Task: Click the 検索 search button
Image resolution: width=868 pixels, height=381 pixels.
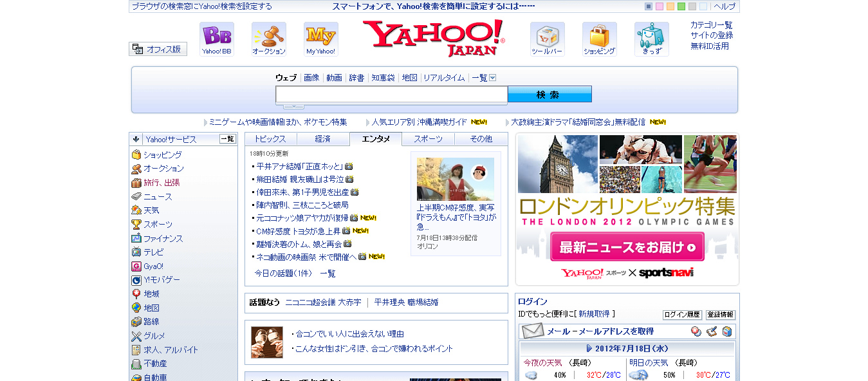Action: 549,95
